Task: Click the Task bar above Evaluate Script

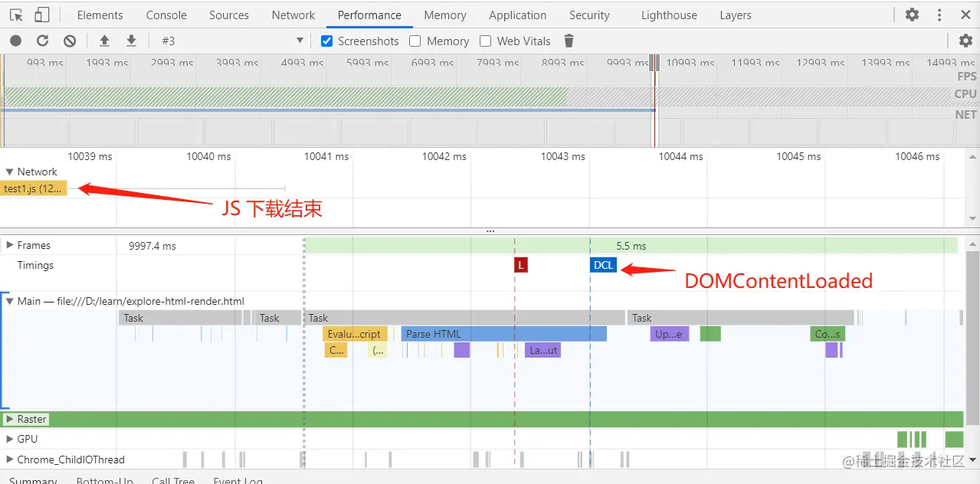Action: (465, 318)
